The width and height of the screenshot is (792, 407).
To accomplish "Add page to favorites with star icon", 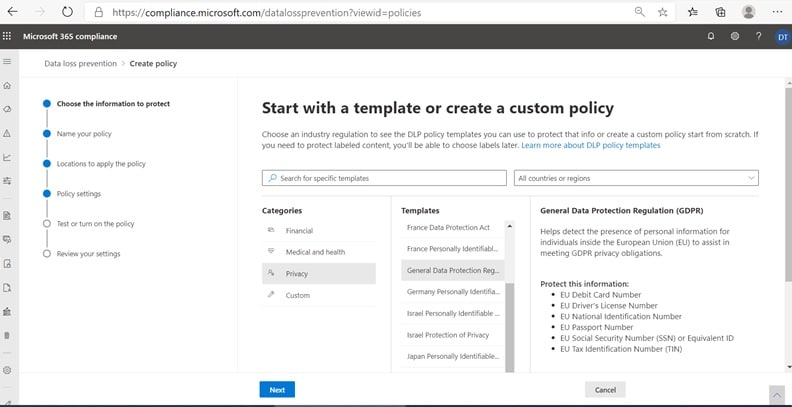I will pos(663,12).
